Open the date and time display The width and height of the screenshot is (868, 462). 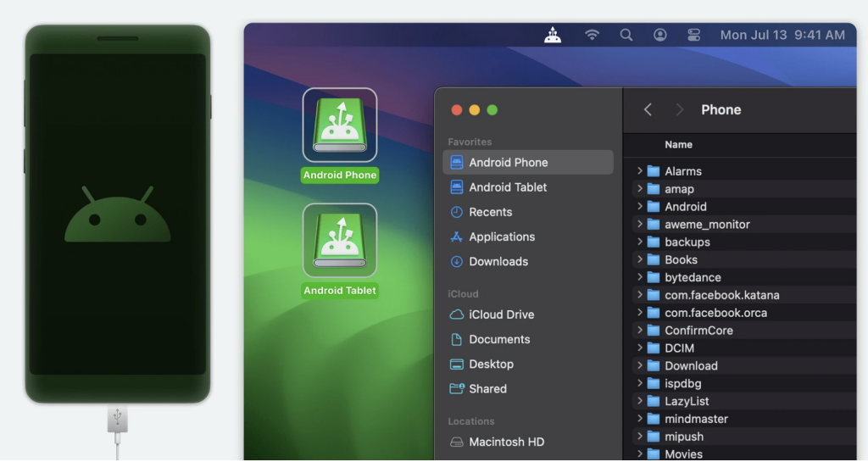(x=782, y=35)
